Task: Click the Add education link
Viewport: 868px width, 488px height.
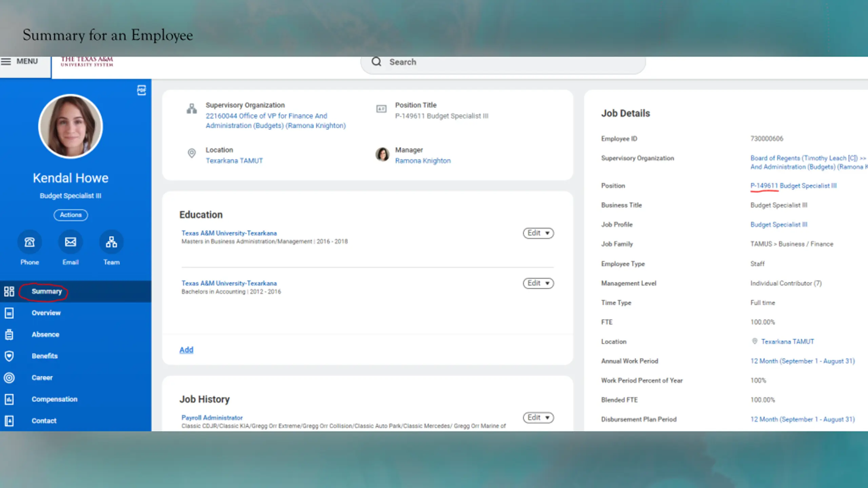Action: (186, 350)
